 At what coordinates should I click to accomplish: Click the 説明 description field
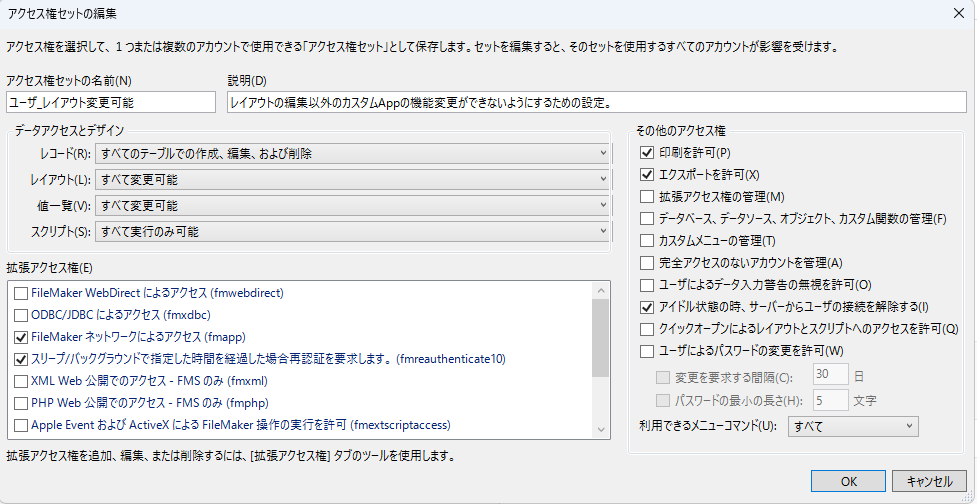pyautogui.click(x=596, y=102)
